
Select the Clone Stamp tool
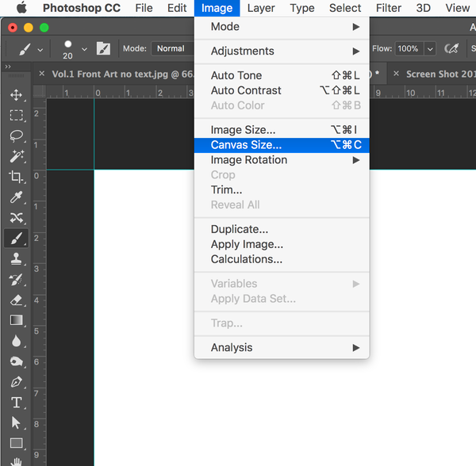pos(16,258)
